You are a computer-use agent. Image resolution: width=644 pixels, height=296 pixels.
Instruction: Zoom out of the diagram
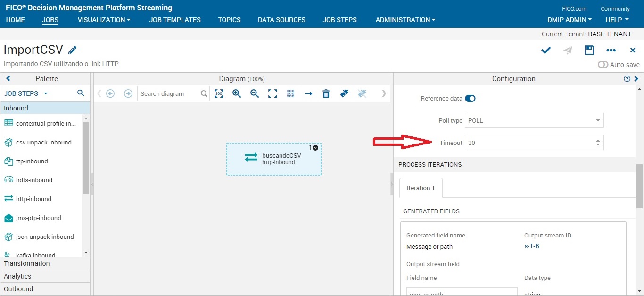(255, 93)
